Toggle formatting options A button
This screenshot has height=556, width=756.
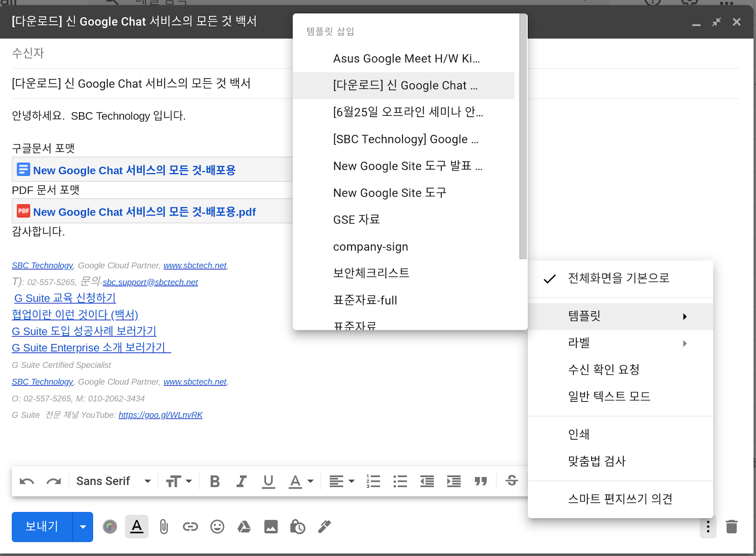click(137, 526)
